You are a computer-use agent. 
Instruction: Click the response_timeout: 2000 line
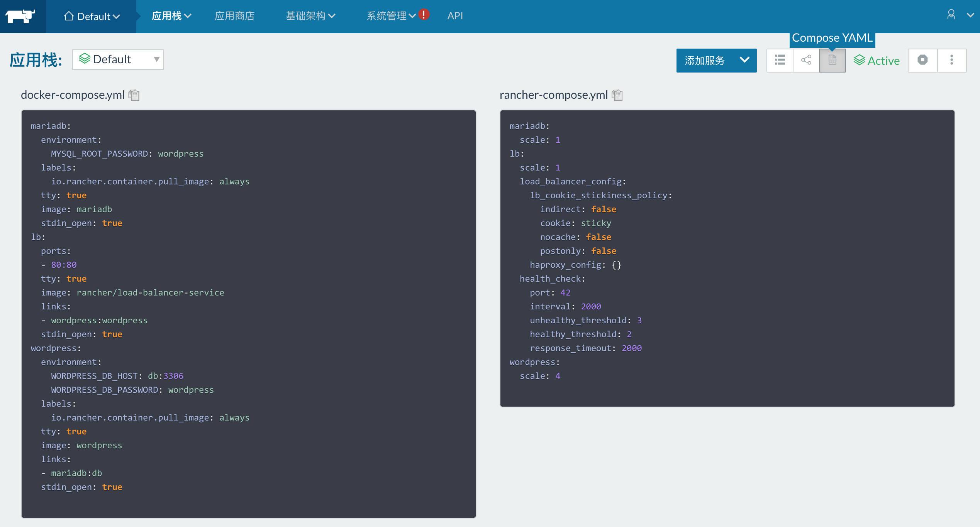585,348
